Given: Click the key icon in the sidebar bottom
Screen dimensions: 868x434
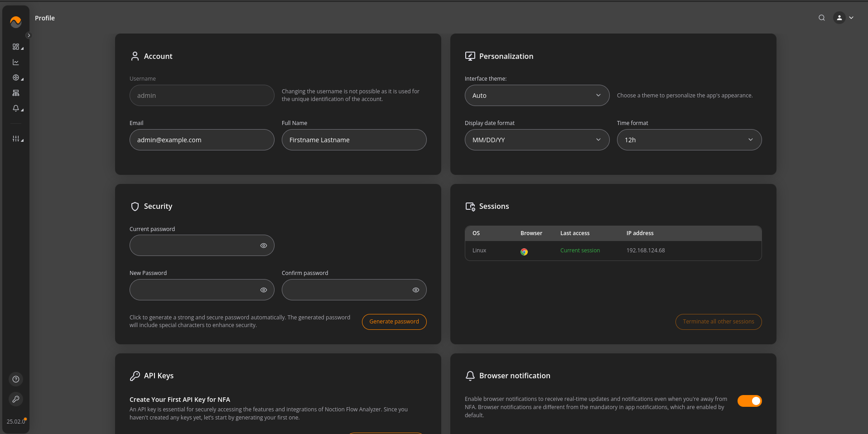Looking at the screenshot, I should pyautogui.click(x=16, y=399).
